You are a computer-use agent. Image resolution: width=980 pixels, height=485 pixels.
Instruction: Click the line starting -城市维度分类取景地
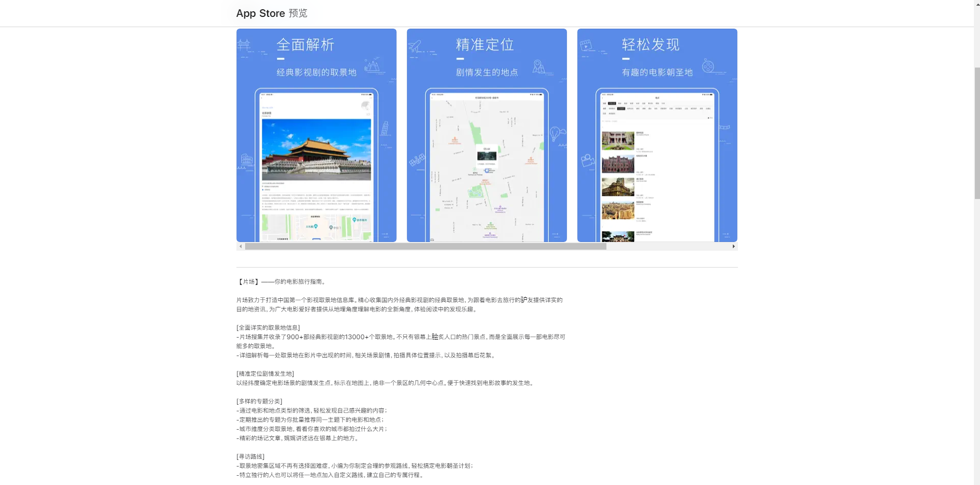click(312, 429)
